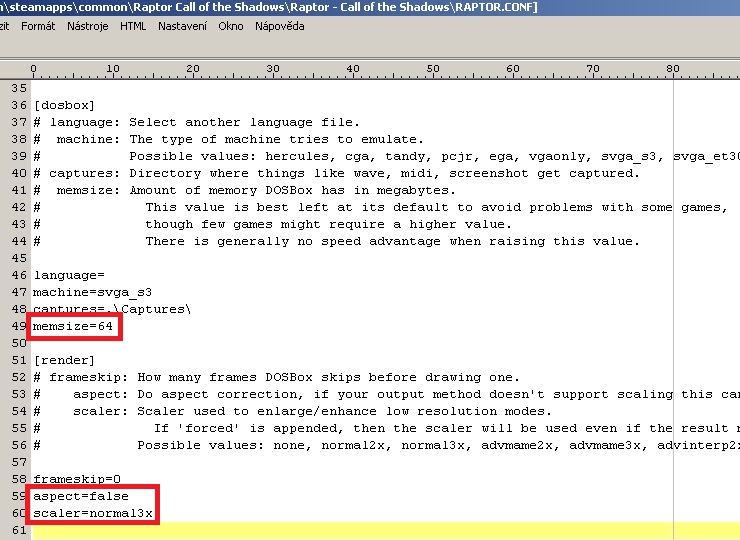Click line number 49 in gutter
740x540 pixels.
19,326
